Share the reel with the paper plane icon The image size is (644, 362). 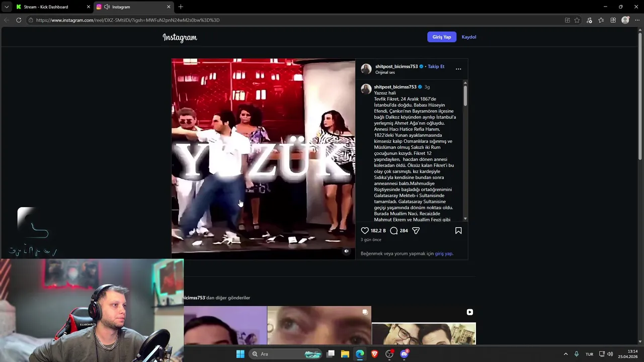click(416, 231)
